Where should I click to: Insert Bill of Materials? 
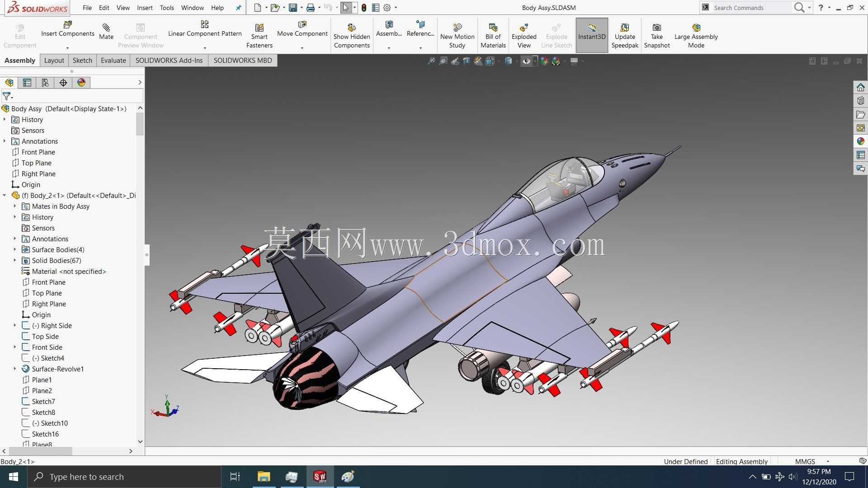click(x=493, y=36)
